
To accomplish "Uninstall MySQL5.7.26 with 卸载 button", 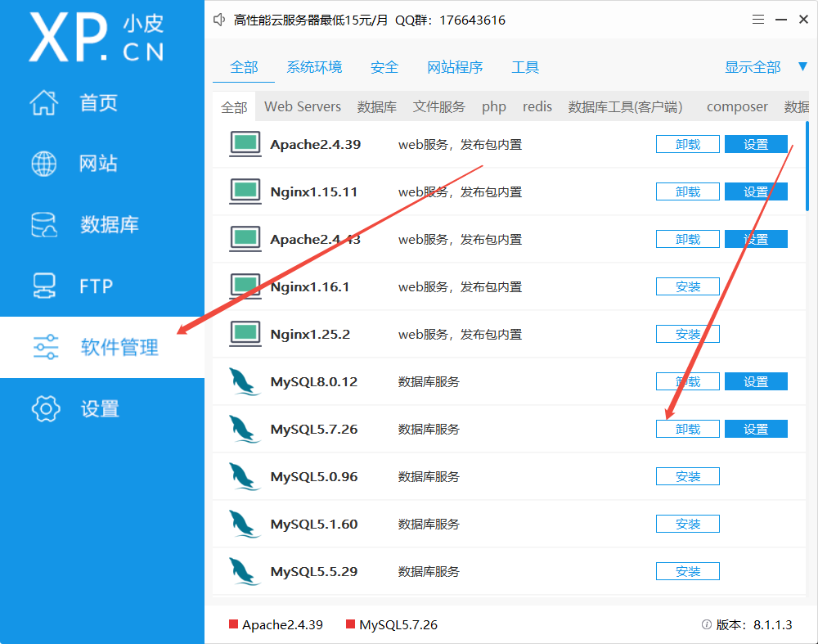I will (x=687, y=429).
